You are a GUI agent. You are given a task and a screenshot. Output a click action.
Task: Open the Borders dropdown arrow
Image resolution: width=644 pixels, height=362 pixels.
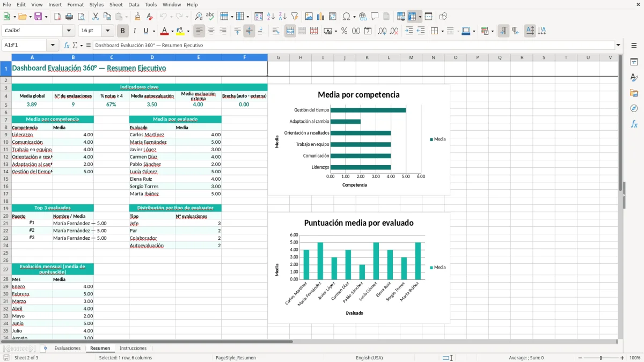click(x=442, y=31)
